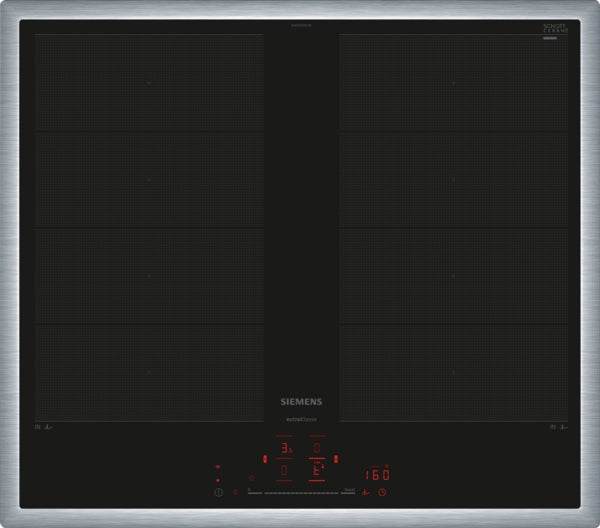Tap the power level slider bar
The height and width of the screenshot is (528, 600).
pyautogui.click(x=299, y=492)
